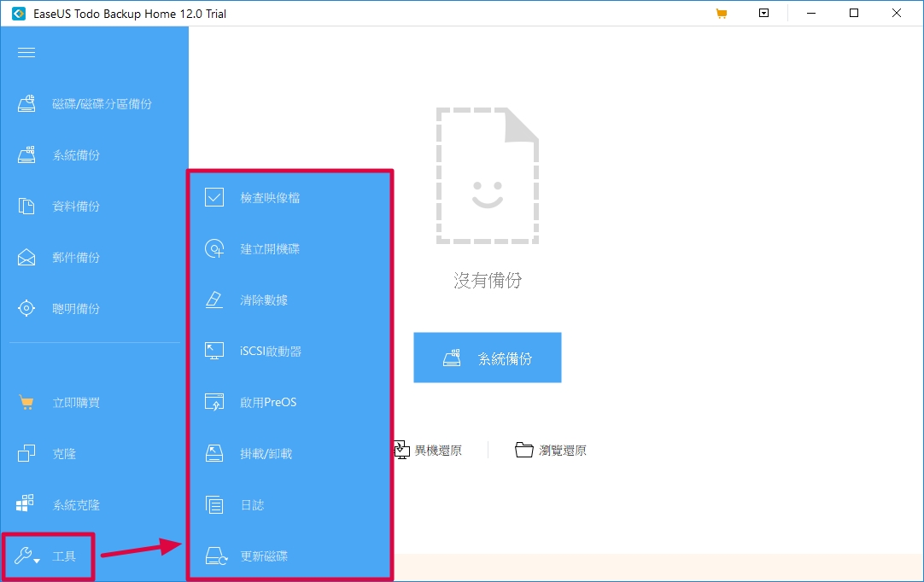The width and height of the screenshot is (924, 582).
Task: Click the 檢查映像檔 checkmark icon
Action: point(213,197)
